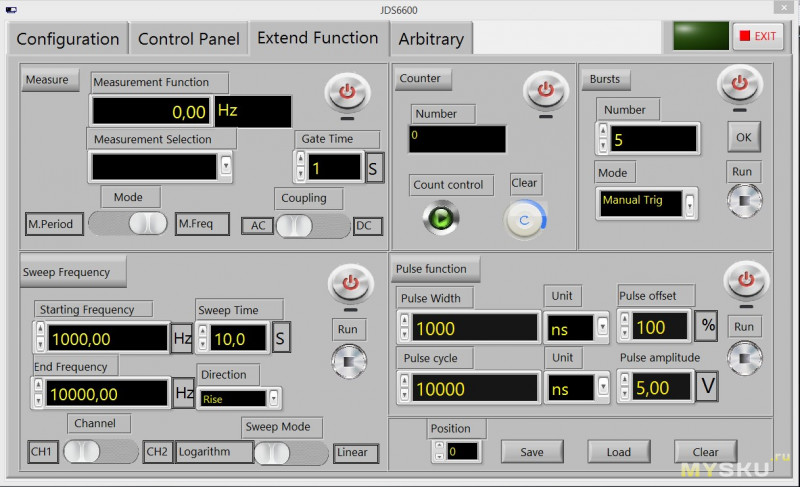
Task: Click Sweep Time stepper arrows
Action: coord(203,338)
